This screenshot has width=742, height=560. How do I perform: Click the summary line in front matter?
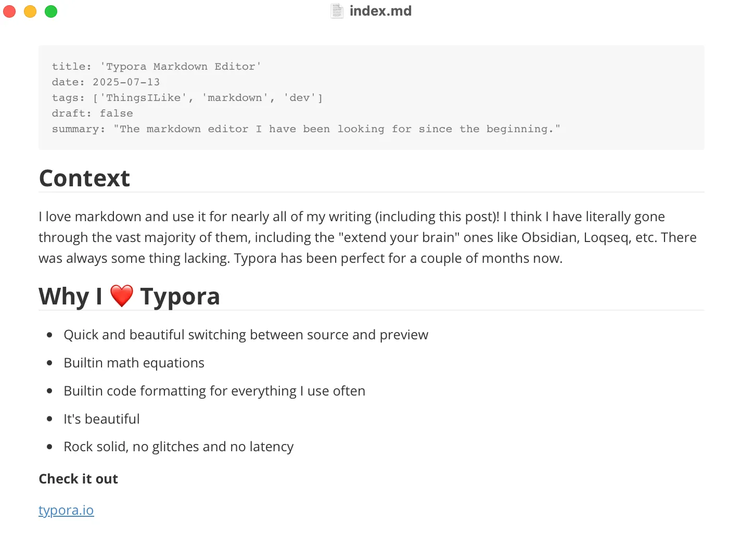[306, 129]
